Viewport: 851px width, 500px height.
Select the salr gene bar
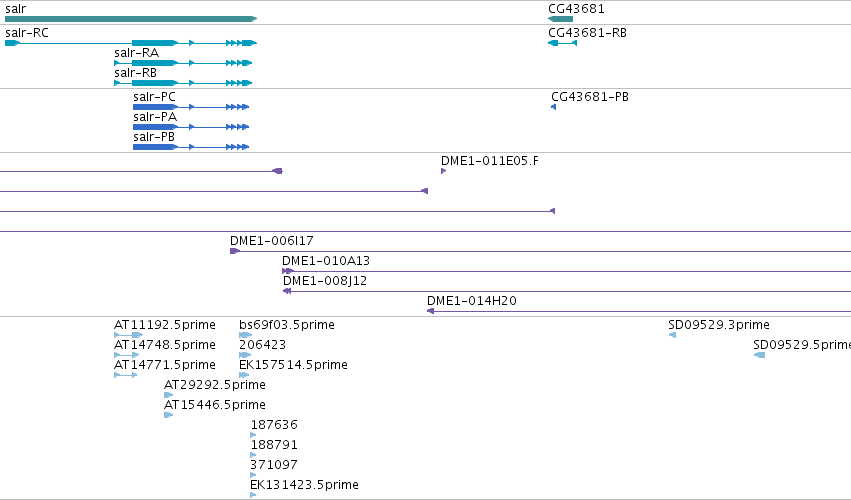131,19
